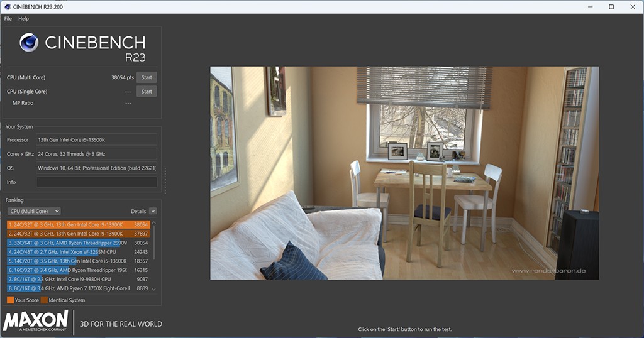Click the empty Info input field
Image resolution: width=644 pixels, height=338 pixels.
(x=96, y=182)
